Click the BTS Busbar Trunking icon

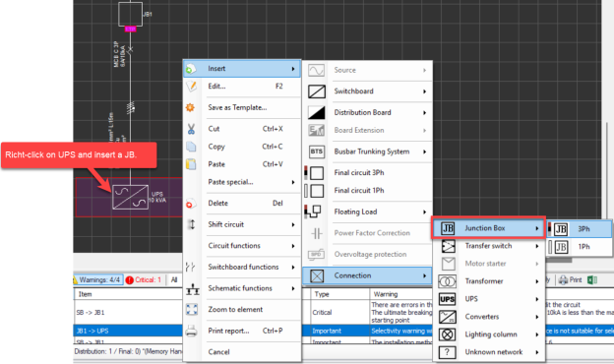(x=317, y=152)
